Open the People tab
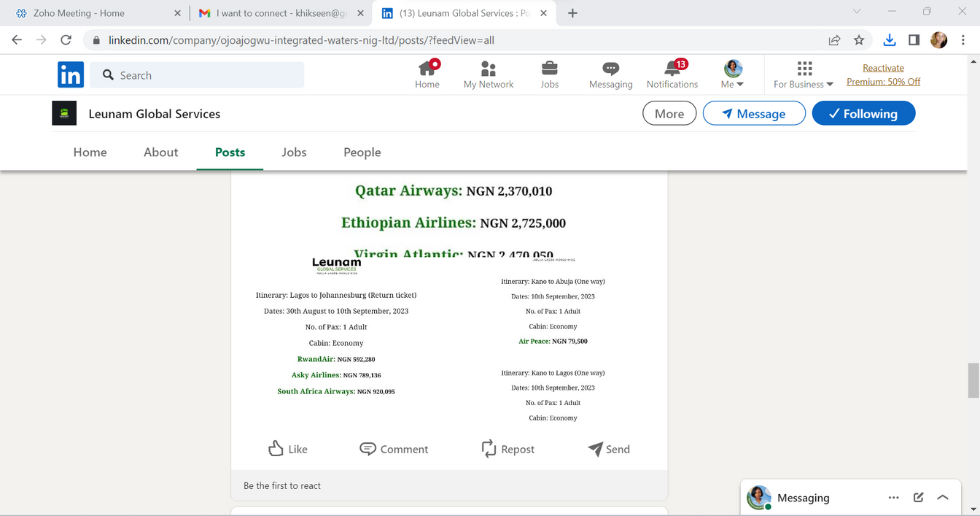Screen dimensions: 980x516 tap(362, 152)
